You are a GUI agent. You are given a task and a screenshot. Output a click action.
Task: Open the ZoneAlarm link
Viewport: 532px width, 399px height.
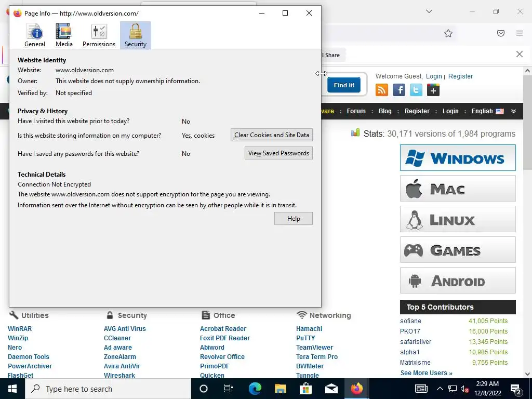point(120,356)
